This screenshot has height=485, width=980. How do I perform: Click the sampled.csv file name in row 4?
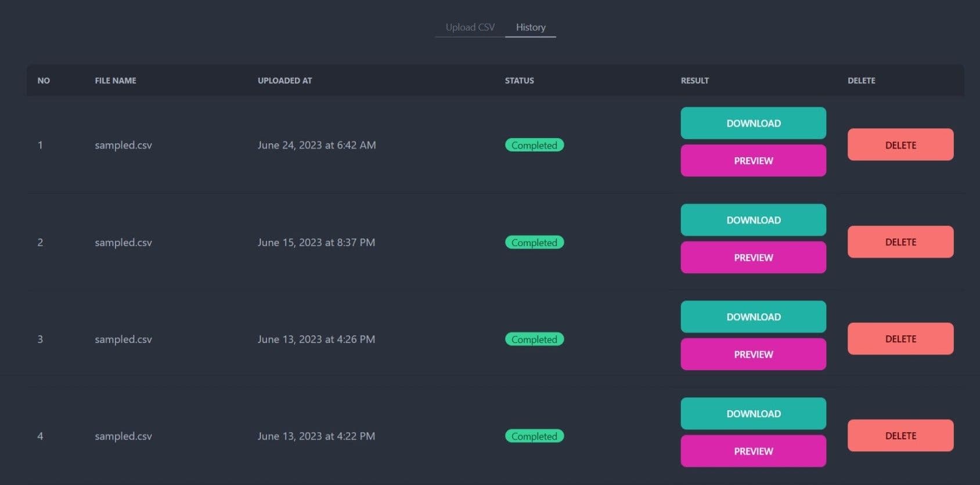click(x=123, y=436)
